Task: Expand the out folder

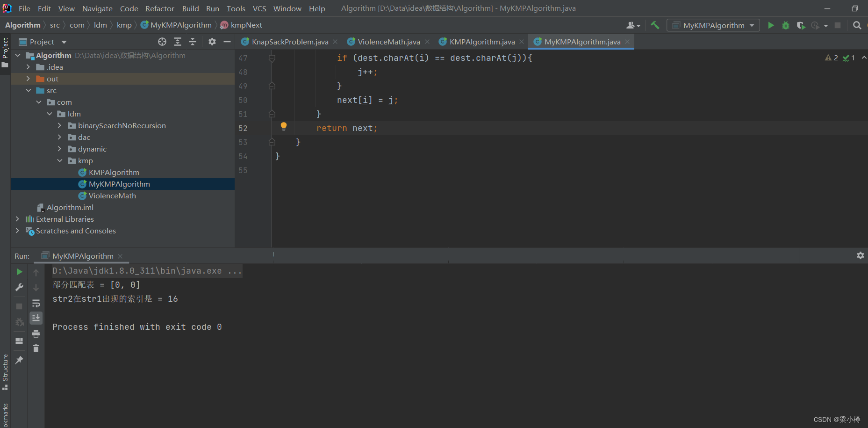Action: coord(28,79)
